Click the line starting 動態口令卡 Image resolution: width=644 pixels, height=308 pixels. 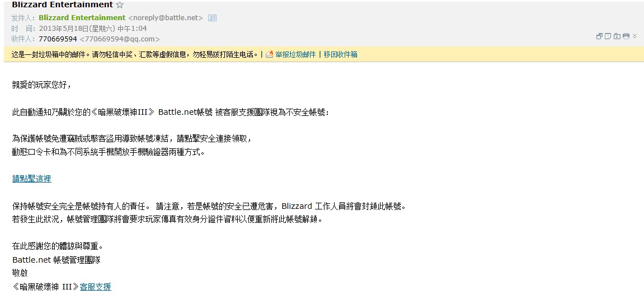(109, 152)
